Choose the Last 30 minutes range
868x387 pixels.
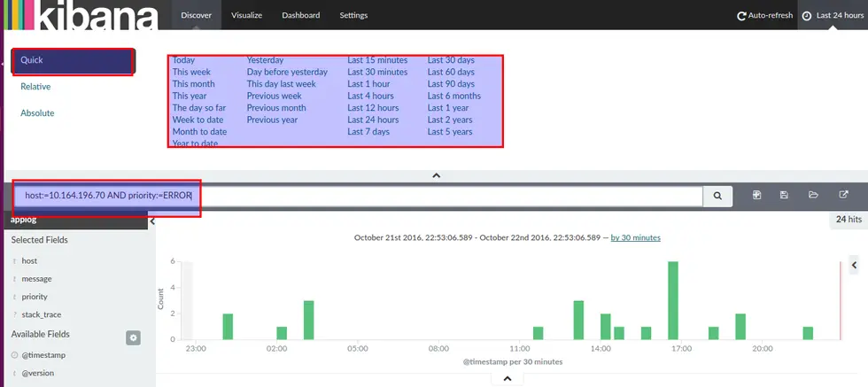click(377, 72)
